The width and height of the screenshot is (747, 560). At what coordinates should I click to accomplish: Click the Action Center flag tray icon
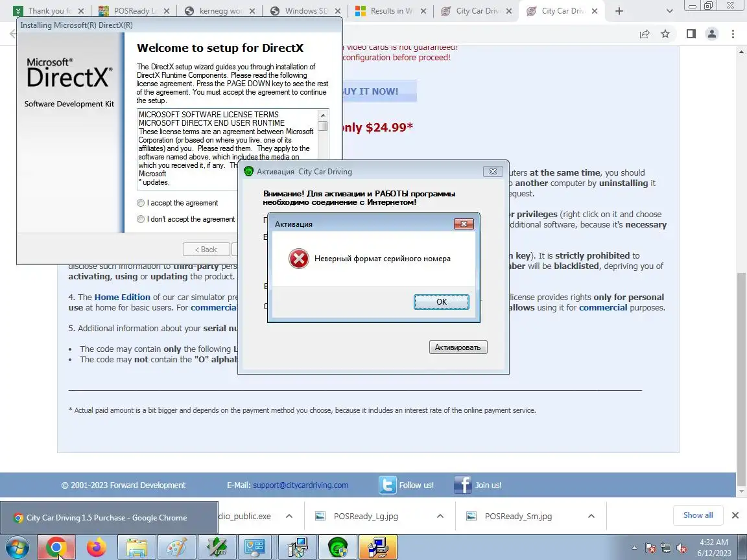650,548
